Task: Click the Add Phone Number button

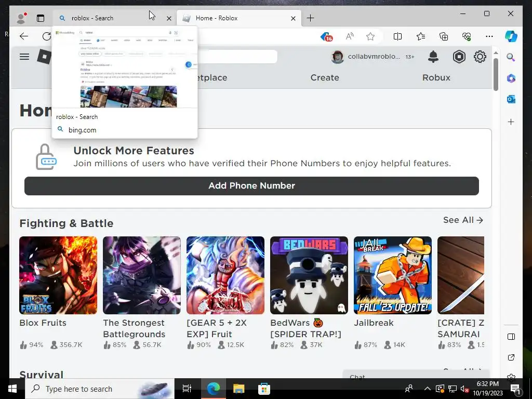Action: coord(251,185)
